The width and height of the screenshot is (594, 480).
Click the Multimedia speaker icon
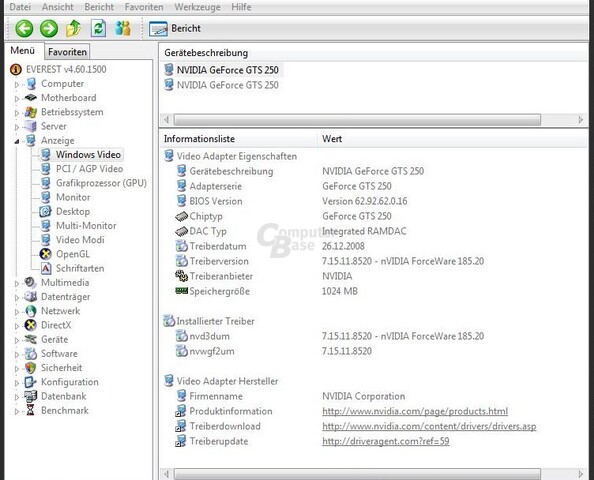point(30,283)
